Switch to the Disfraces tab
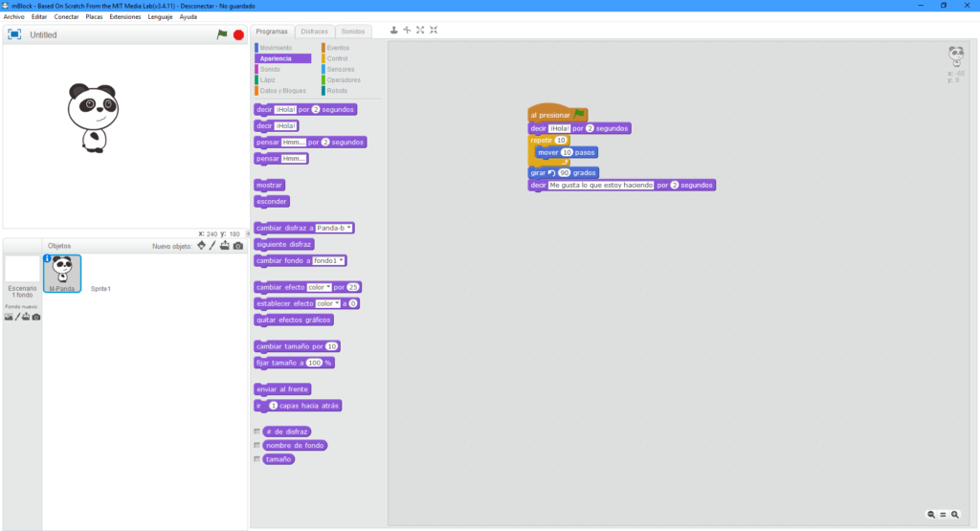980x531 pixels. [x=314, y=32]
